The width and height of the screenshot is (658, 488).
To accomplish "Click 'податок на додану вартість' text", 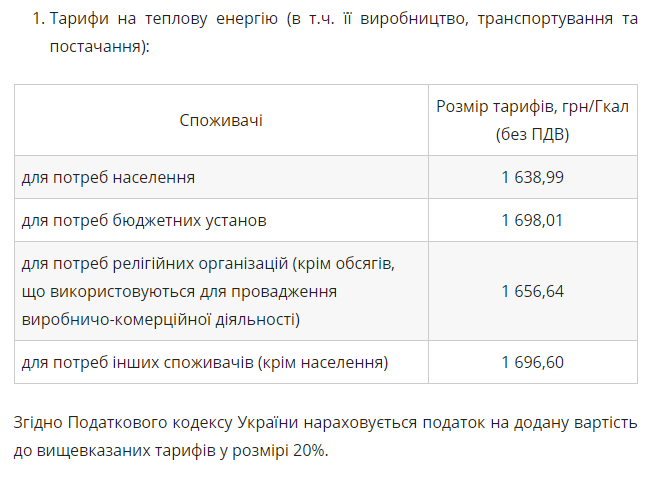I will 530,423.
